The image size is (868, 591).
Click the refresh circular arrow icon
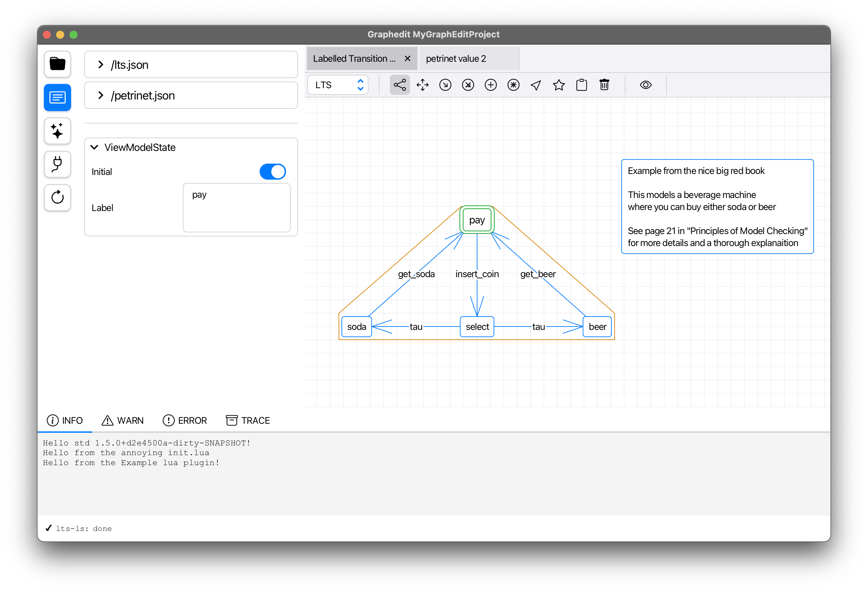pyautogui.click(x=57, y=197)
